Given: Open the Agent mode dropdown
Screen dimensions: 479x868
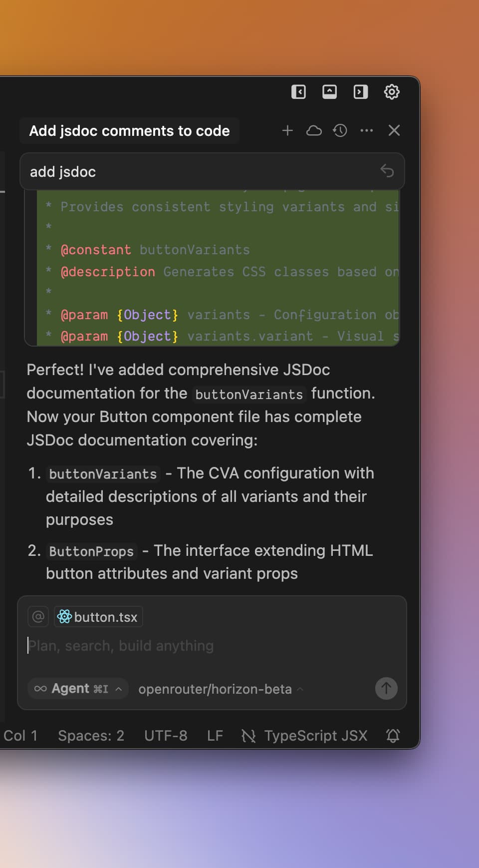Looking at the screenshot, I should (x=78, y=689).
